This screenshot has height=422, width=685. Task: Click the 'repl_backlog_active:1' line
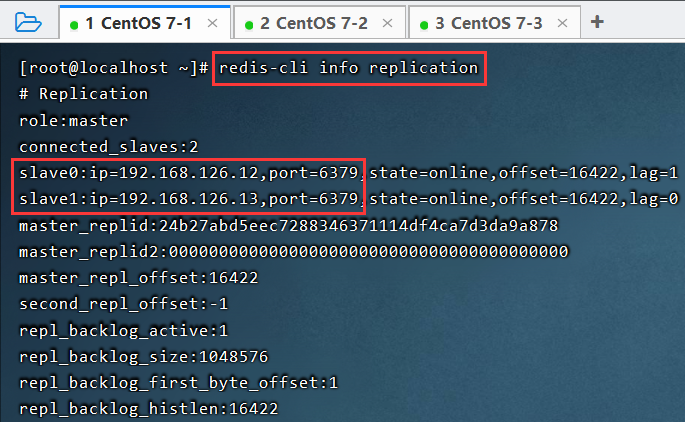click(123, 331)
